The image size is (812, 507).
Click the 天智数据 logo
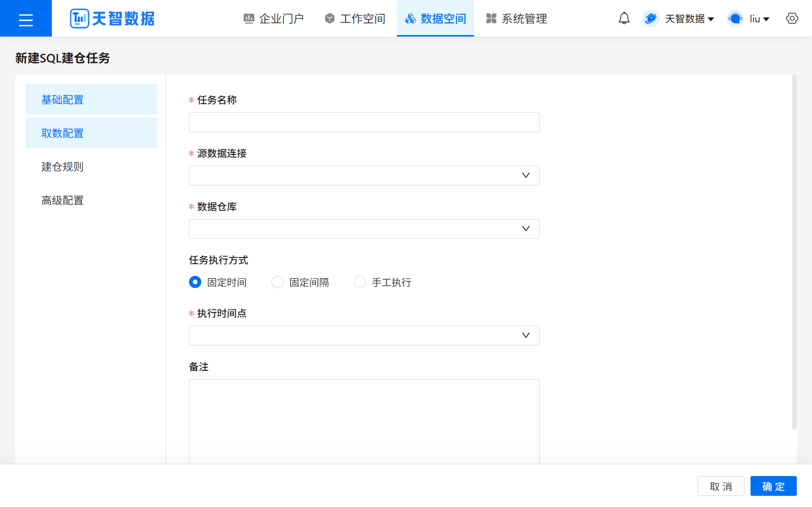coord(112,19)
